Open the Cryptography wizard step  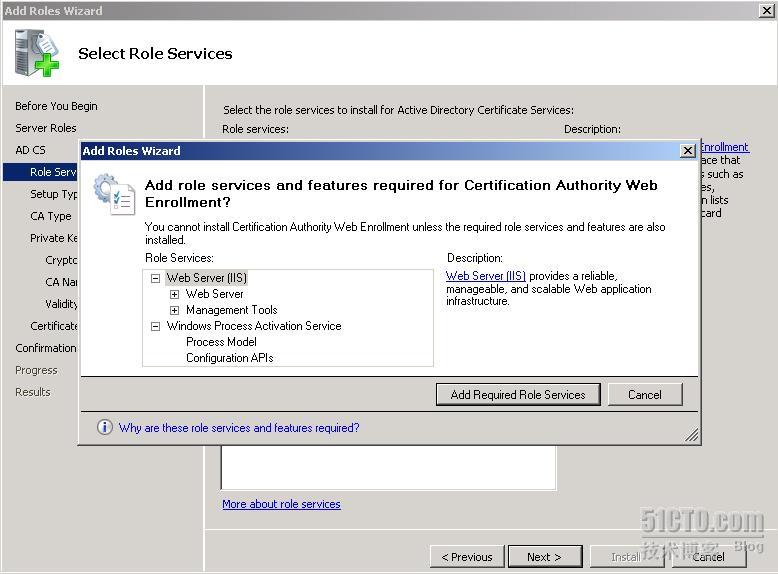pos(61,260)
